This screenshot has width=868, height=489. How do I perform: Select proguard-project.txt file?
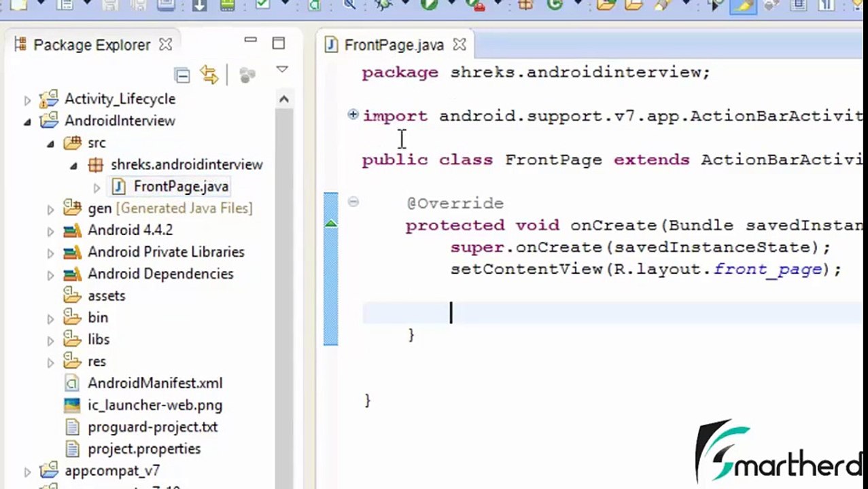(x=153, y=427)
